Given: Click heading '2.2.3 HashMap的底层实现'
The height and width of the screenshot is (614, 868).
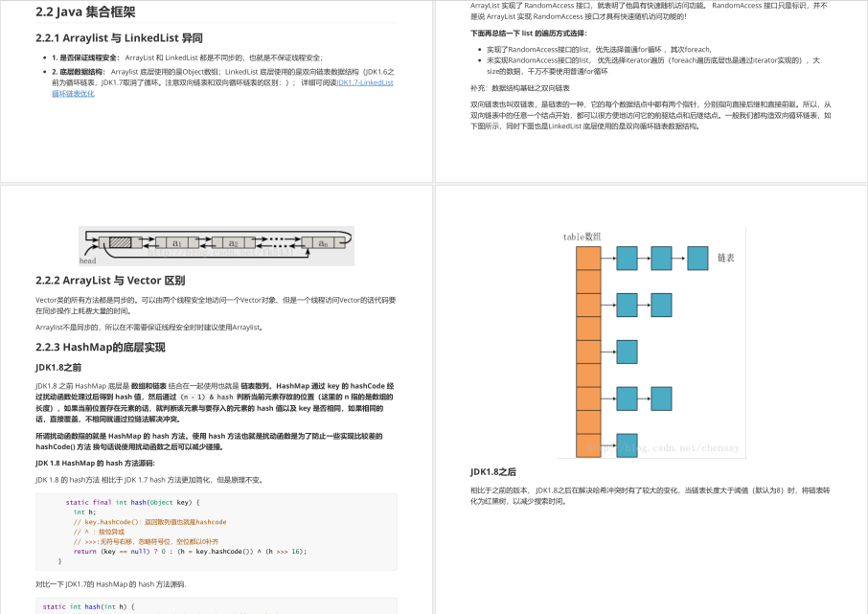Looking at the screenshot, I should 101,347.
